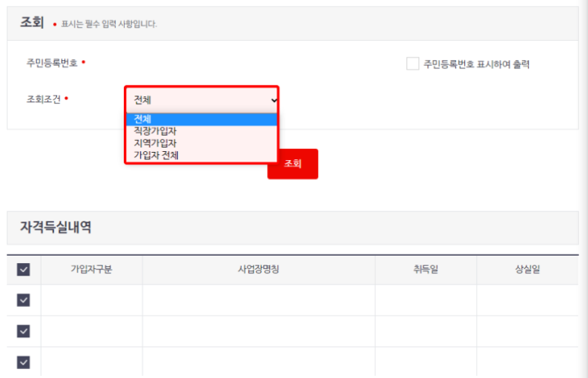Enable 주민등록번호 표시하여 출력 checkbox
The image size is (588, 378).
pos(412,64)
